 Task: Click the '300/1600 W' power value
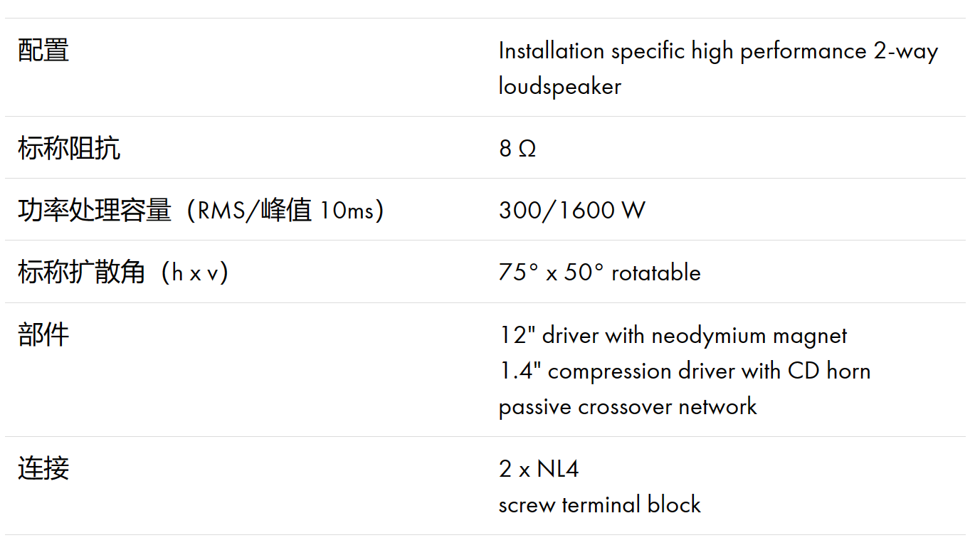point(572,211)
